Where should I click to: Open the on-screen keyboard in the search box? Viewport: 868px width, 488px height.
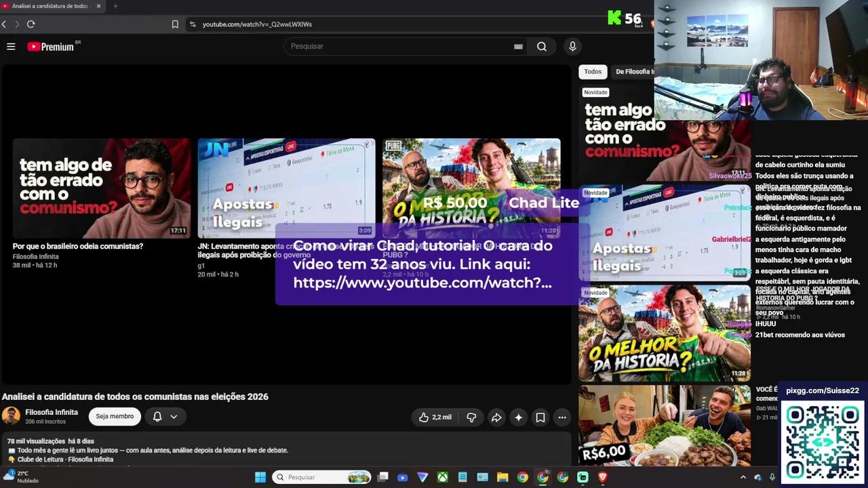518,46
